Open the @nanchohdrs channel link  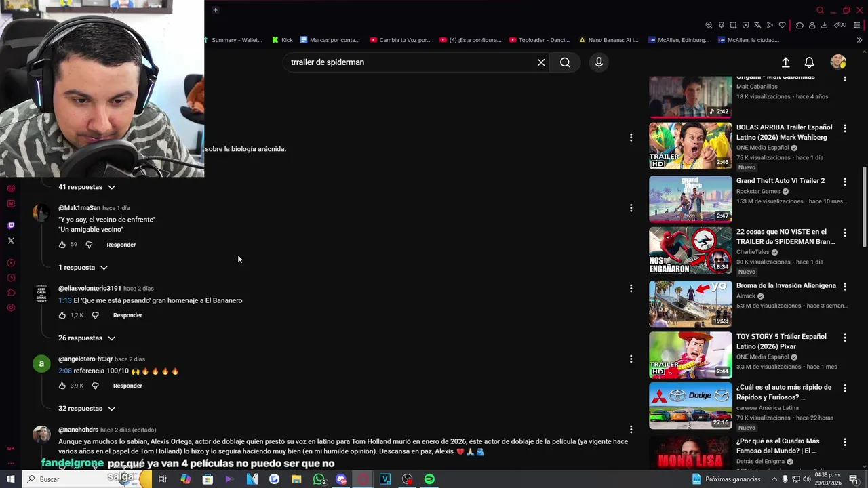tap(78, 430)
